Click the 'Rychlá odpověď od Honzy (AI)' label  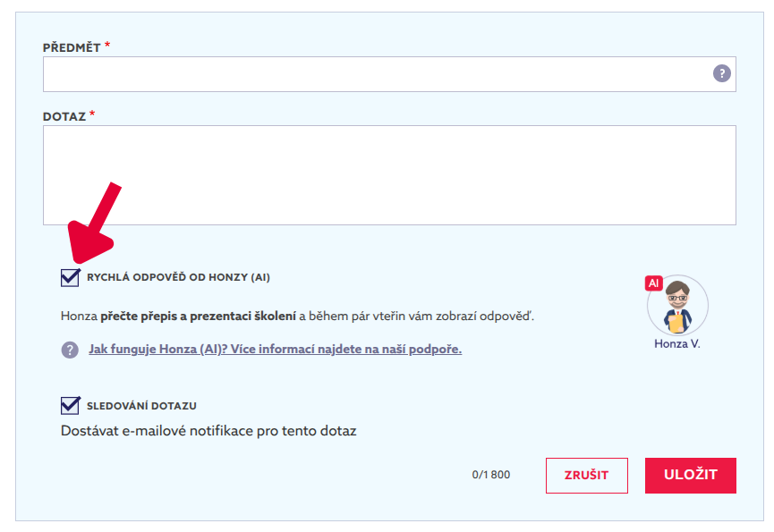[x=178, y=278]
